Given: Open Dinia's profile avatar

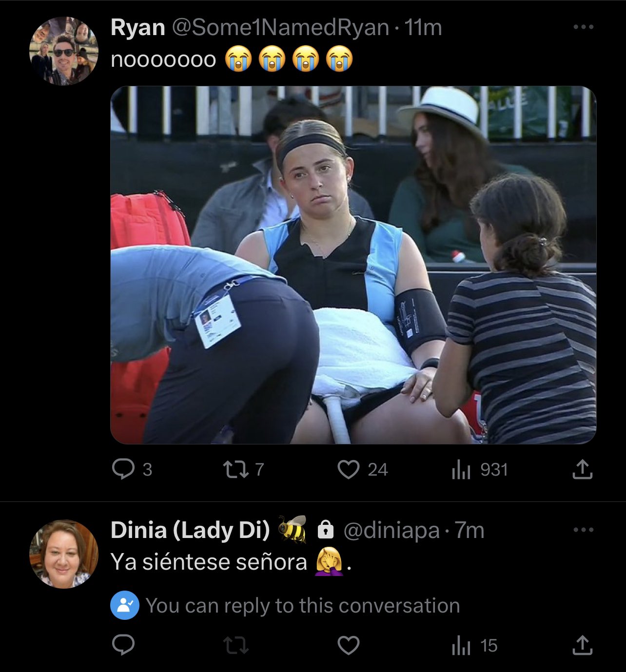Looking at the screenshot, I should [x=64, y=554].
